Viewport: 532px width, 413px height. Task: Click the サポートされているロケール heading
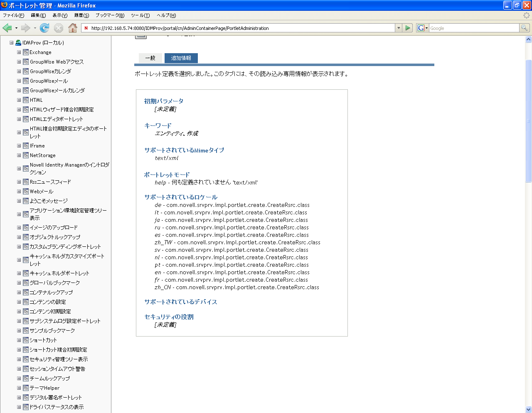(x=181, y=197)
